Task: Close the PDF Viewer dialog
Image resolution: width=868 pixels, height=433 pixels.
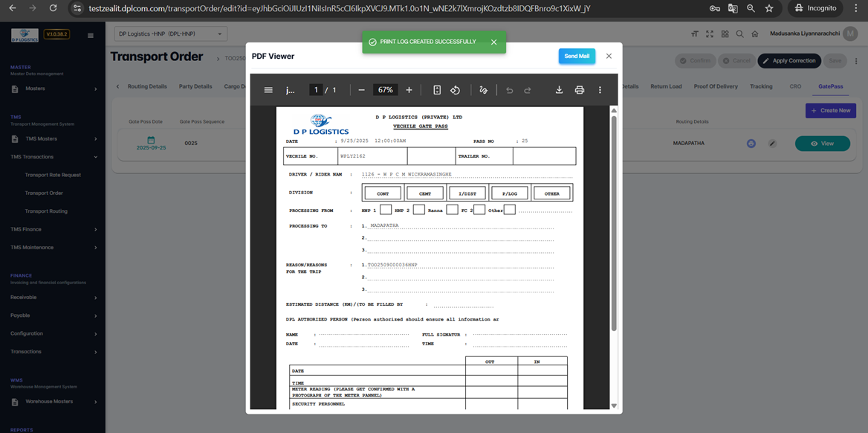Action: (609, 57)
